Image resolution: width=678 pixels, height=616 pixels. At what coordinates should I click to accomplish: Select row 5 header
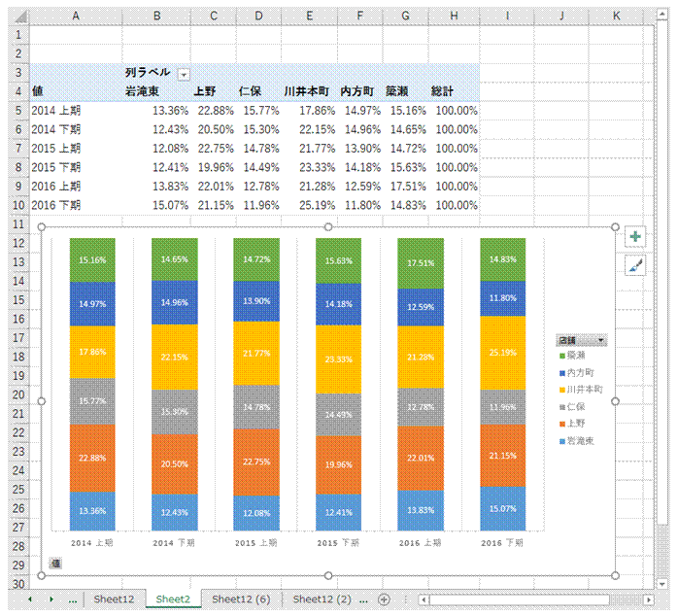[x=17, y=110]
